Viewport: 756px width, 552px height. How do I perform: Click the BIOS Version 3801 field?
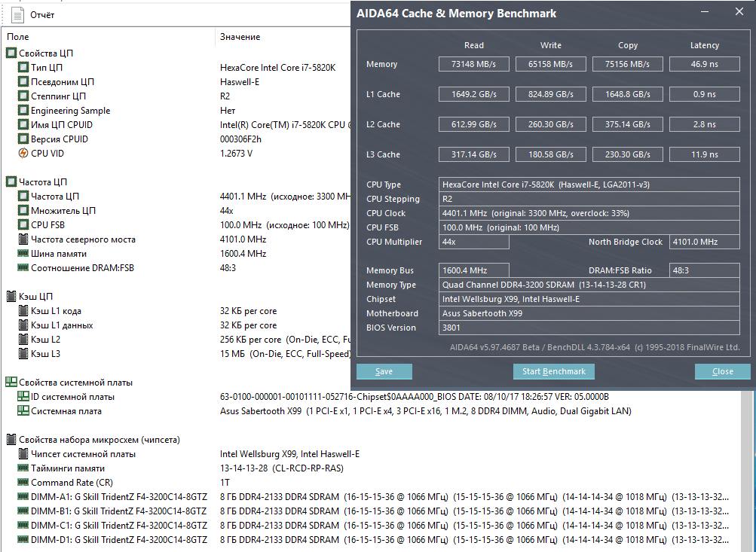click(589, 328)
